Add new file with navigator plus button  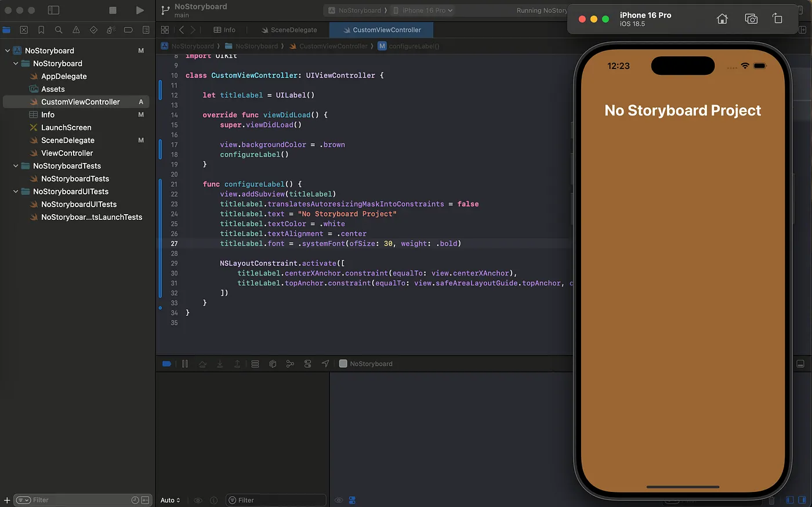point(7,500)
